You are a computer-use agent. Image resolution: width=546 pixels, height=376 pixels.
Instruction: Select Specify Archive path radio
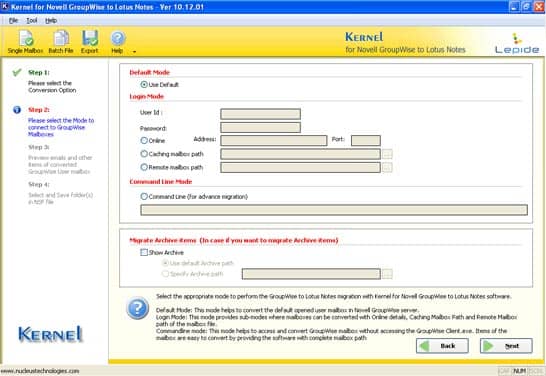coord(165,274)
